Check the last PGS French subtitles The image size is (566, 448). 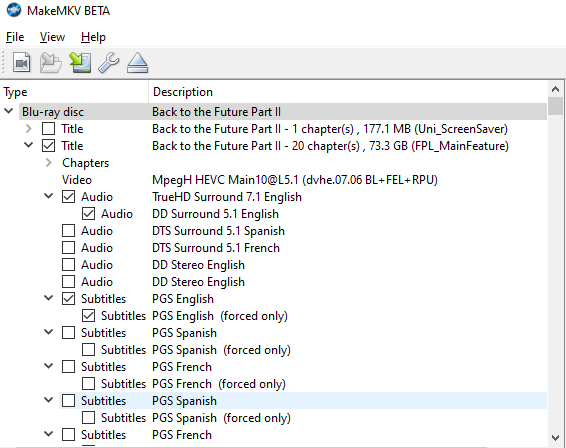[68, 434]
